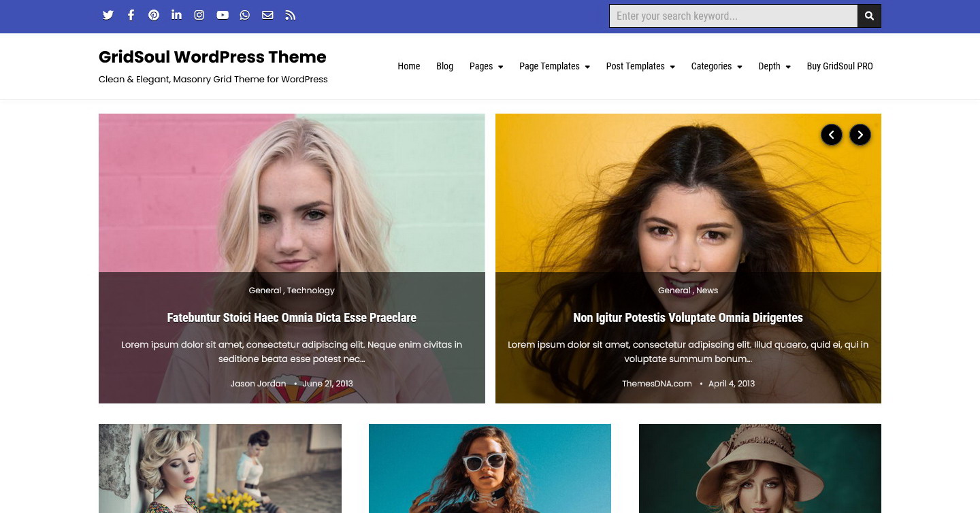Click the search magnifier button
Screen dimensions: 980x513
coord(869,16)
